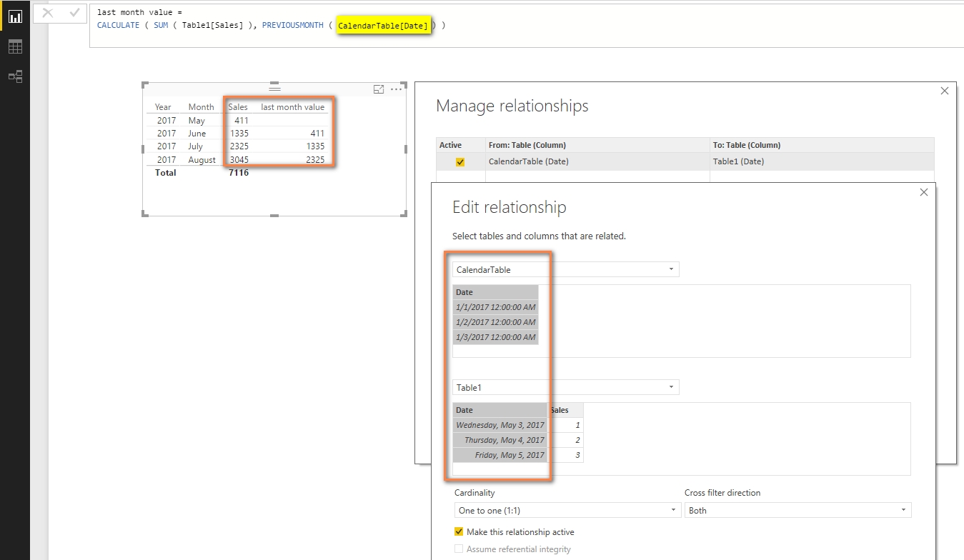Screen dimensions: 964x560
Task: Open Focus mode on the table visual
Action: [x=379, y=89]
